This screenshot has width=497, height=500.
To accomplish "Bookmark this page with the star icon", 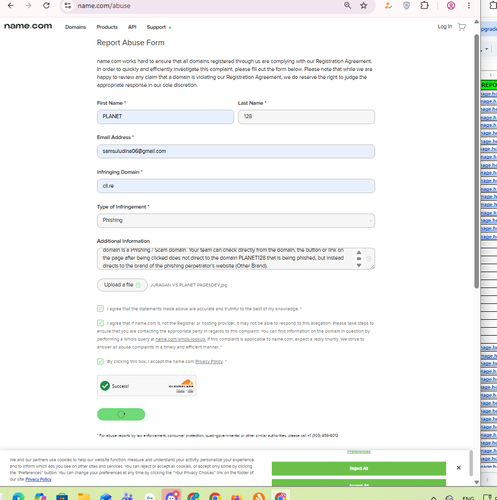I will coord(364,6).
